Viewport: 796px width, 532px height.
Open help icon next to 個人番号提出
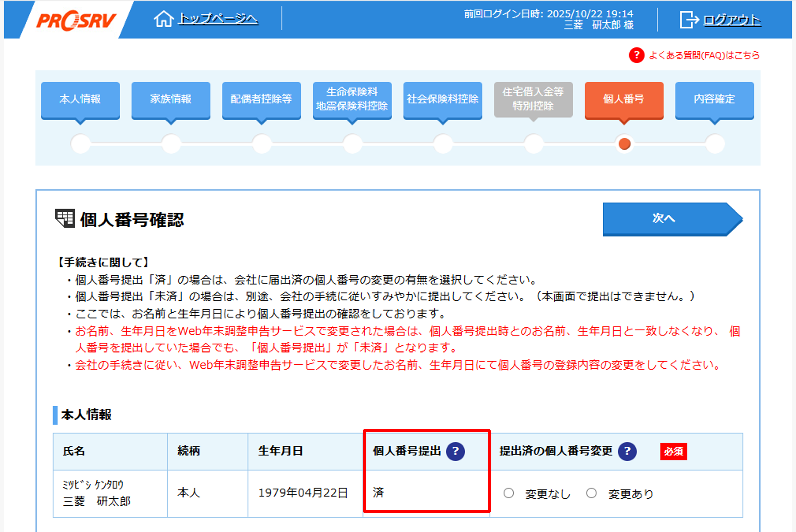pyautogui.click(x=455, y=451)
